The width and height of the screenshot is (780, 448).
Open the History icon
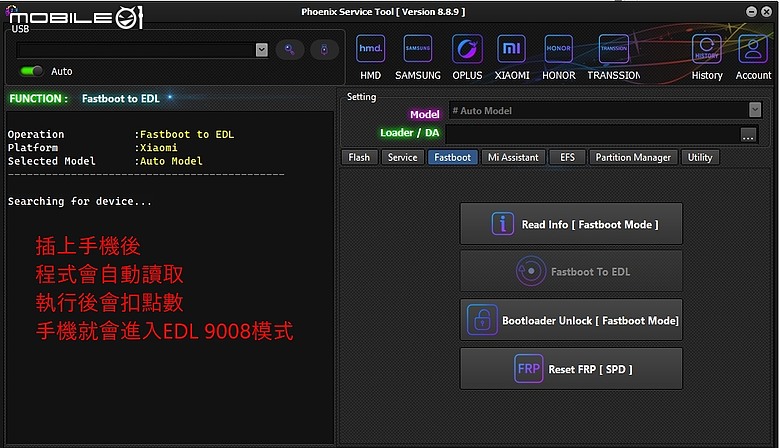(707, 49)
